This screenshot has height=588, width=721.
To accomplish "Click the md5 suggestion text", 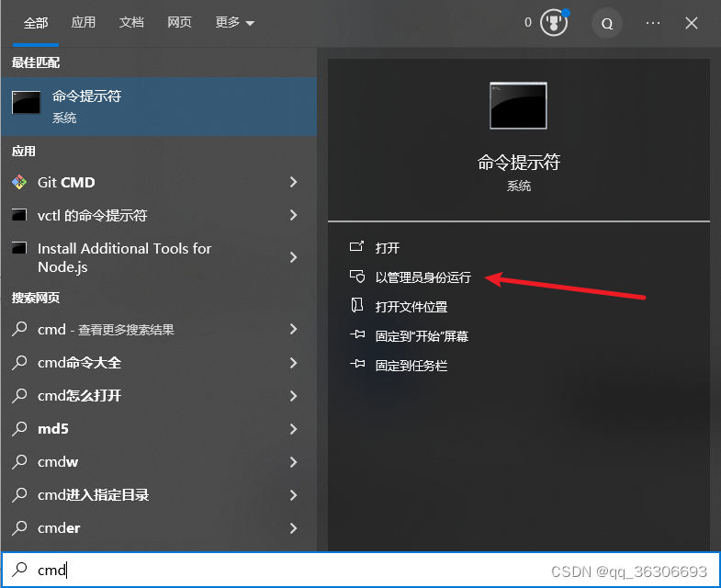I will [53, 429].
